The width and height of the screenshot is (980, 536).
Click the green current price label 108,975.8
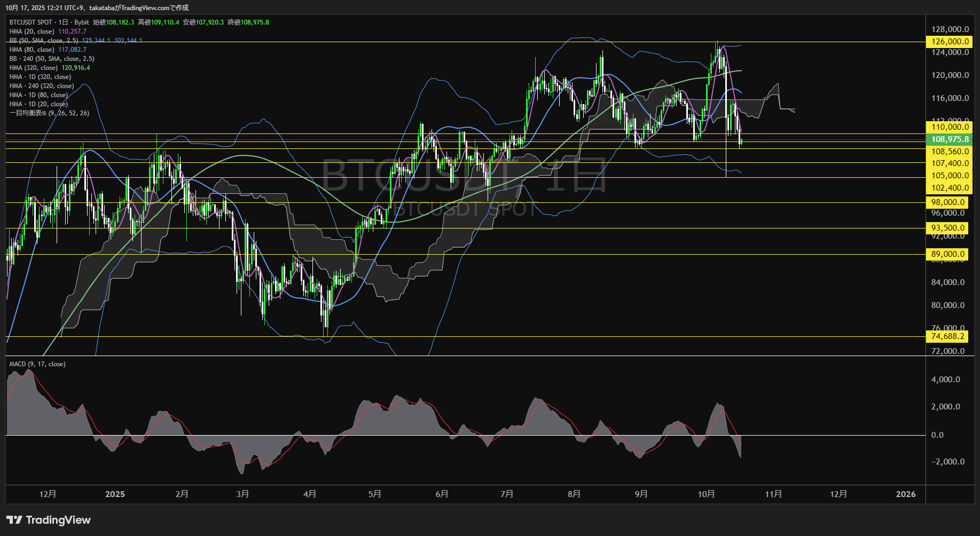click(950, 139)
